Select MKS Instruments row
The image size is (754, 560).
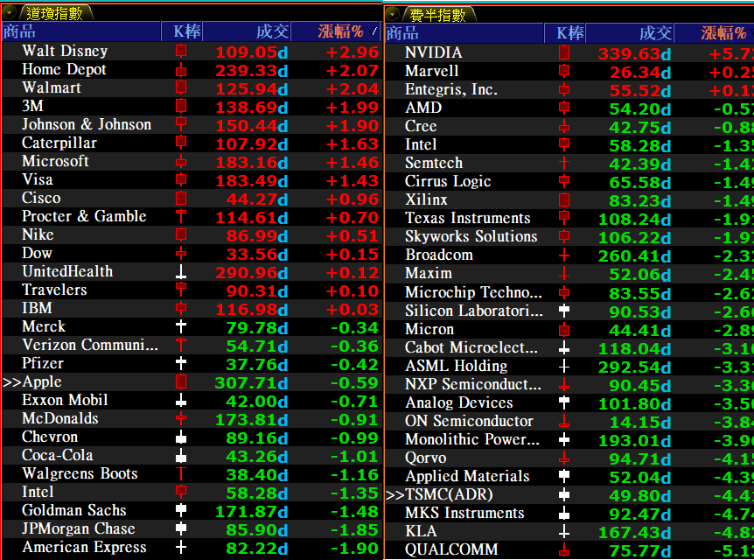[x=569, y=513]
